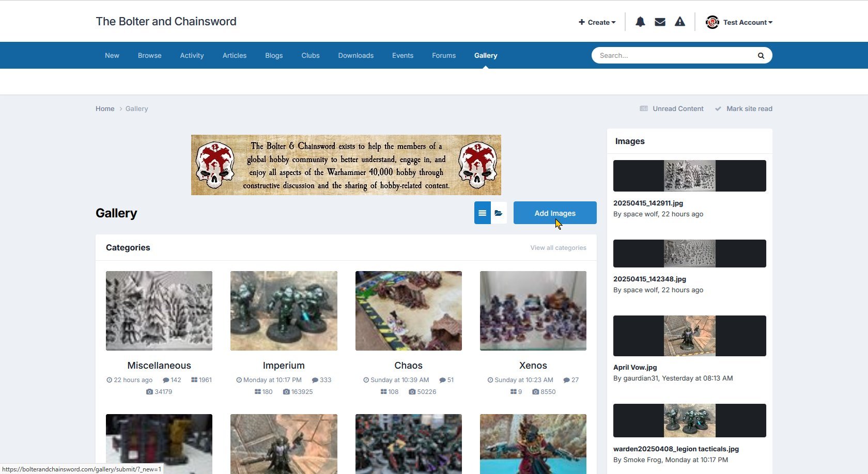Switch to category folder view
The image size is (868, 474).
point(499,213)
